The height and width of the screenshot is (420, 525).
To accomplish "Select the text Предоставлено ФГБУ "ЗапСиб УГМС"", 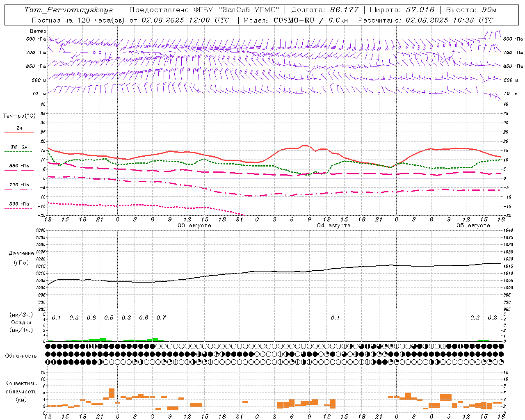I will pos(204,10).
